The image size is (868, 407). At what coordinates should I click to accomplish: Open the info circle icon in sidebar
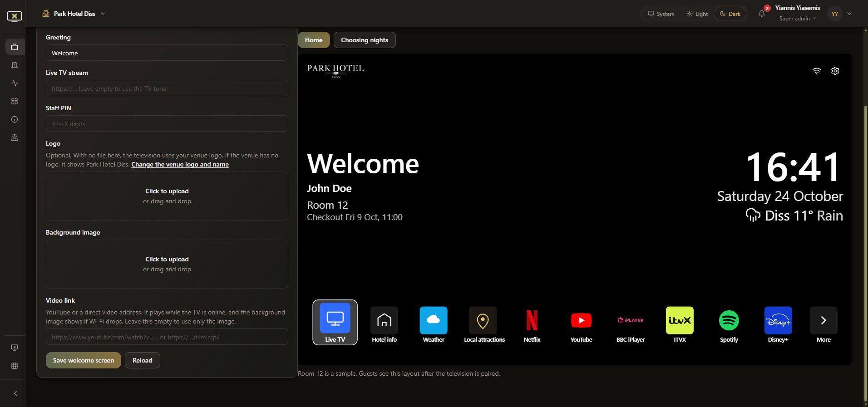[15, 119]
